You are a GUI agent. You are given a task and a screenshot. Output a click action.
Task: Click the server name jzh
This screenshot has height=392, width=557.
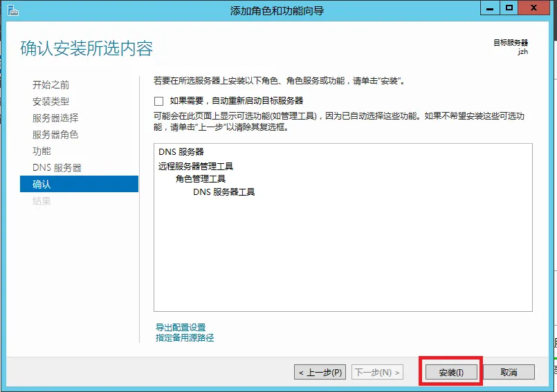[x=522, y=52]
